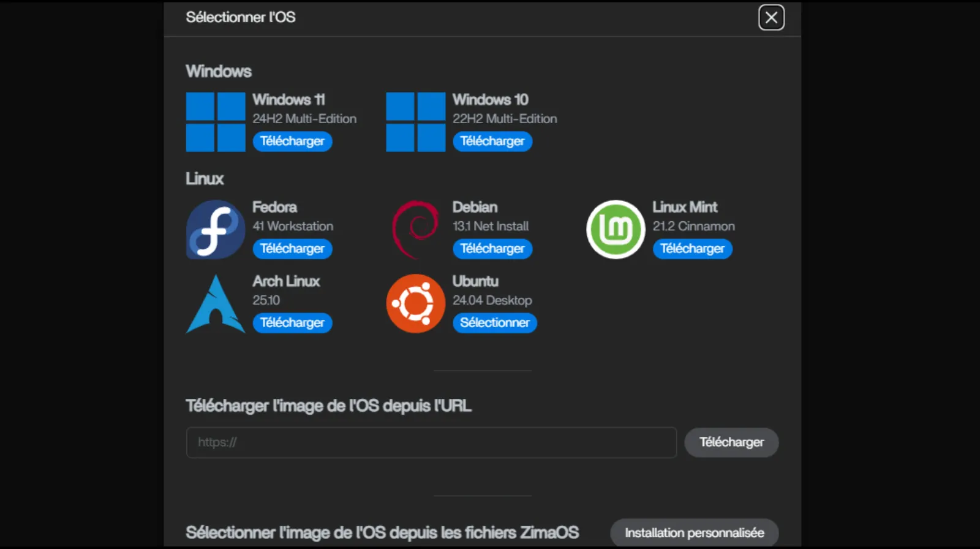Image resolution: width=980 pixels, height=549 pixels.
Task: Download Windows 11 24H2 Multi-Edition
Action: click(292, 142)
